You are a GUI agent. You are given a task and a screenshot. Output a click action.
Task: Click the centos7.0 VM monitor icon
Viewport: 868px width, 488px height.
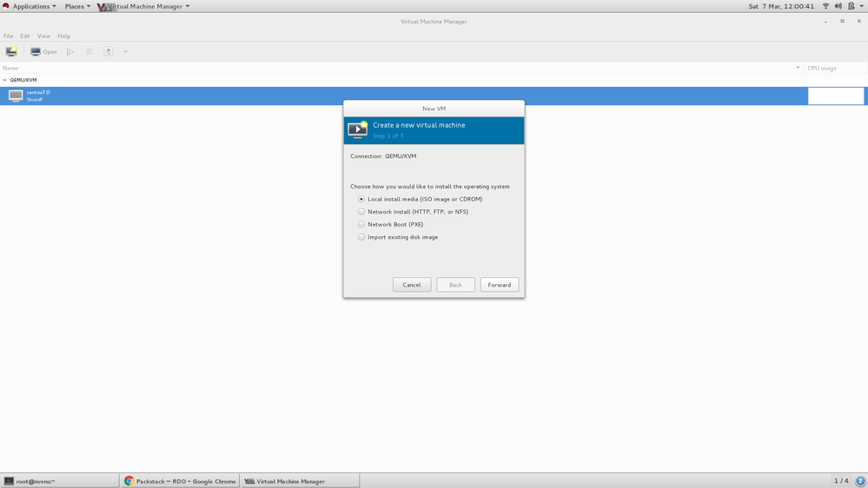coord(16,96)
